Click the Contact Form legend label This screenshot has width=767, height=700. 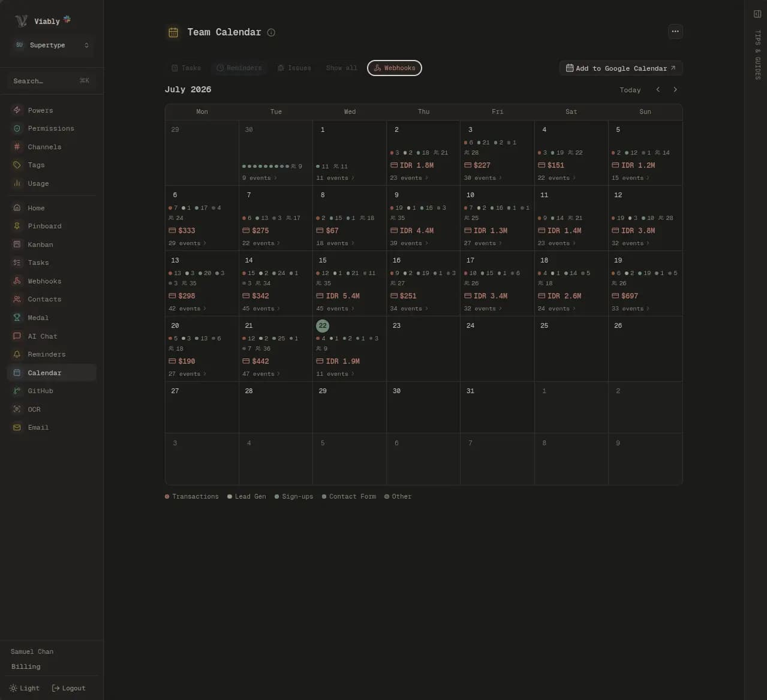point(353,497)
